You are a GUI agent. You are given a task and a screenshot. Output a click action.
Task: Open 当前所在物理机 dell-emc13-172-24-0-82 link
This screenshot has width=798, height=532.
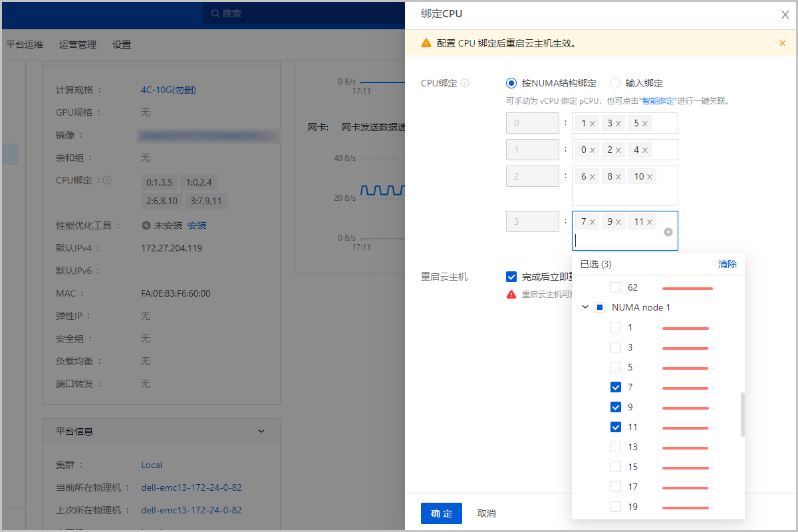click(x=192, y=487)
